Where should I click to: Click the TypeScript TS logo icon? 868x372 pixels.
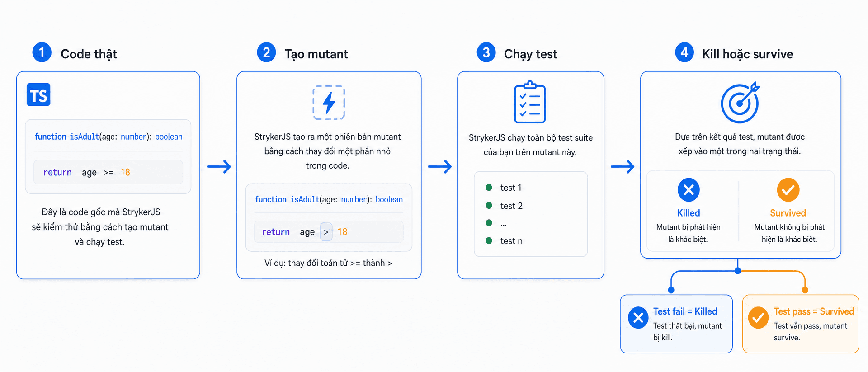click(x=38, y=94)
